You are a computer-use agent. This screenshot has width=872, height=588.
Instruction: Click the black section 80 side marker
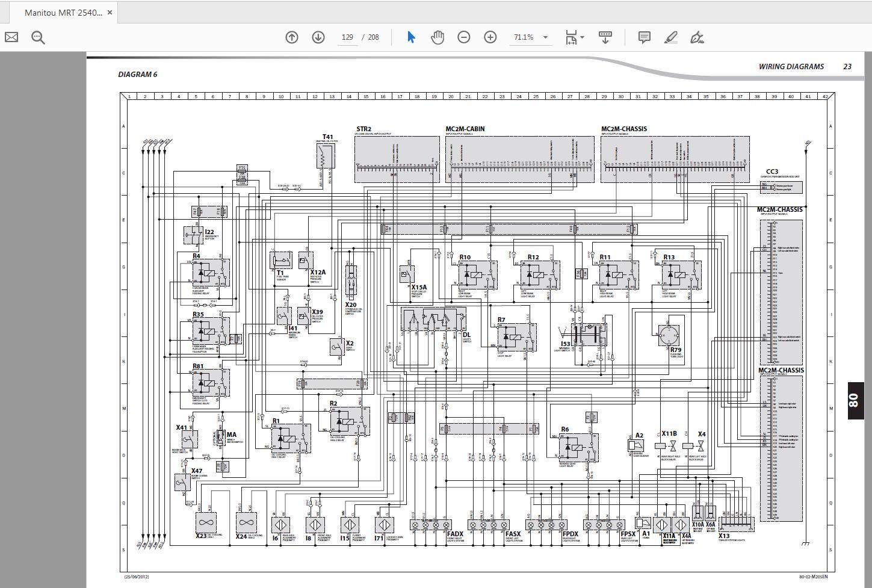855,400
